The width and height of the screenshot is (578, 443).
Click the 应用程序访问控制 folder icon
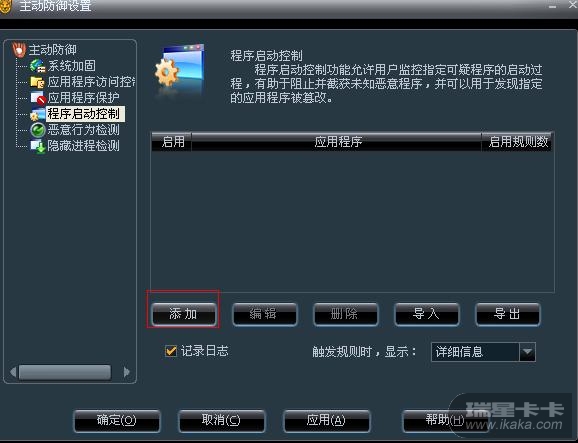(x=37, y=81)
